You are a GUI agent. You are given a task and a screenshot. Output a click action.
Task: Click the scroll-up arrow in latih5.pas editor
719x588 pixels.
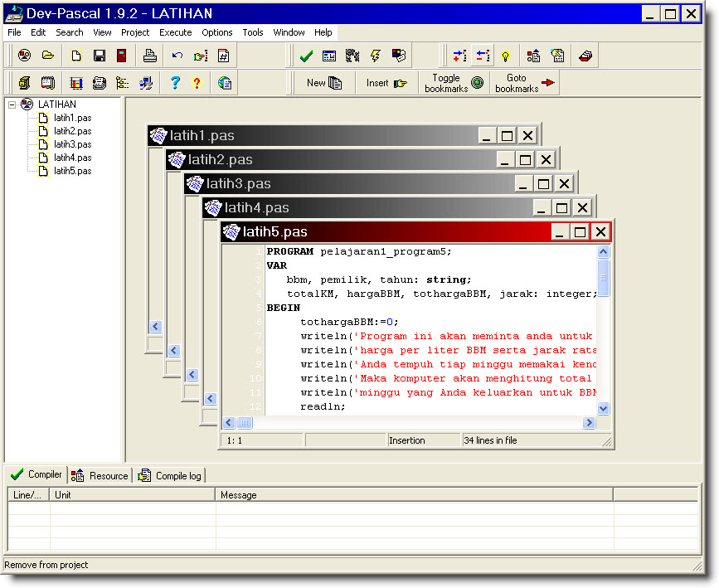[x=603, y=251]
